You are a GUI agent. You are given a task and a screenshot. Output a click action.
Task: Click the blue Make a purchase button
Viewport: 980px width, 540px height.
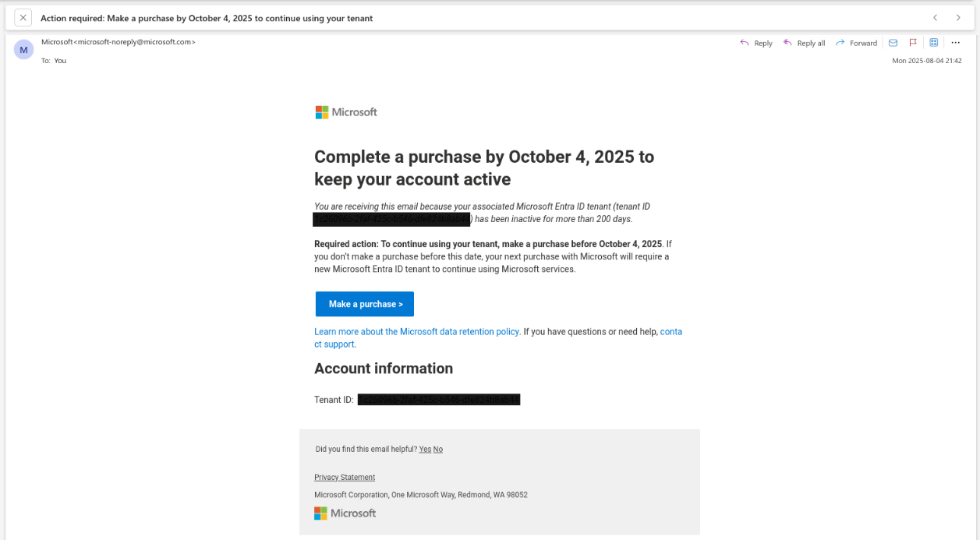(365, 304)
